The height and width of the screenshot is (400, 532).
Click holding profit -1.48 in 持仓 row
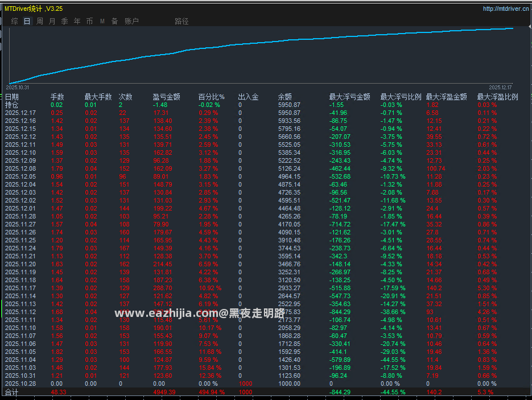(x=160, y=105)
